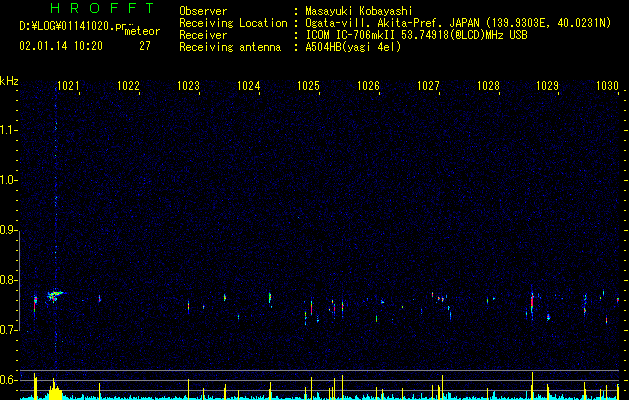Click the Receiving Location label
The height and width of the screenshot is (400, 629).
click(233, 23)
